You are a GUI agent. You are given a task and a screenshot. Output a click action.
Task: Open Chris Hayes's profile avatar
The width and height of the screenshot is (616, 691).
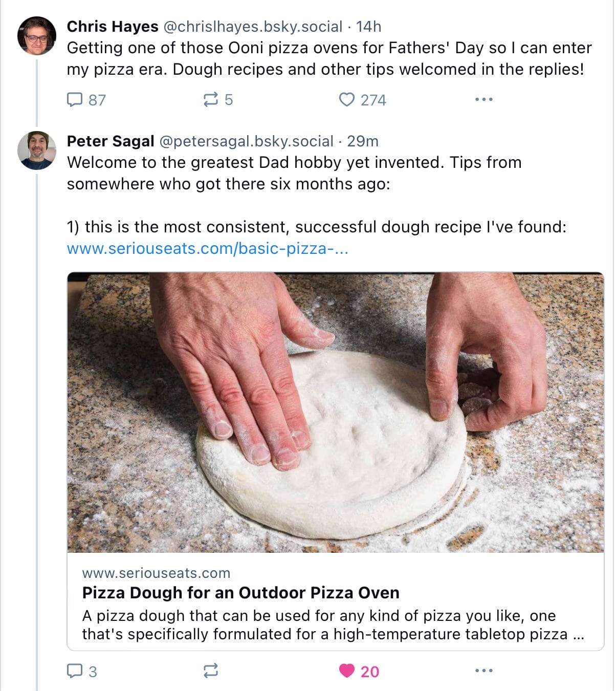coord(36,36)
